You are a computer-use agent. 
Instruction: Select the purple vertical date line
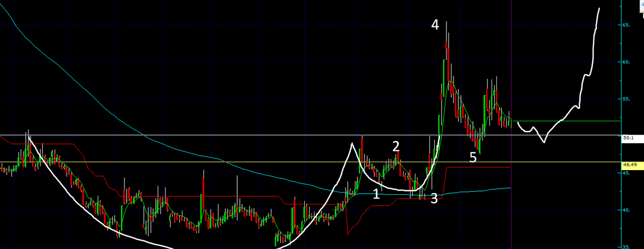pos(511,124)
